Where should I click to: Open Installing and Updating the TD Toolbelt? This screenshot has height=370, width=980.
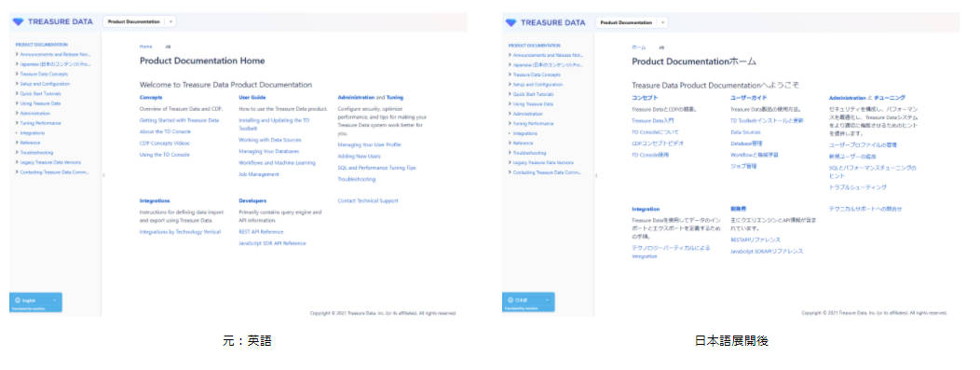[x=274, y=123]
